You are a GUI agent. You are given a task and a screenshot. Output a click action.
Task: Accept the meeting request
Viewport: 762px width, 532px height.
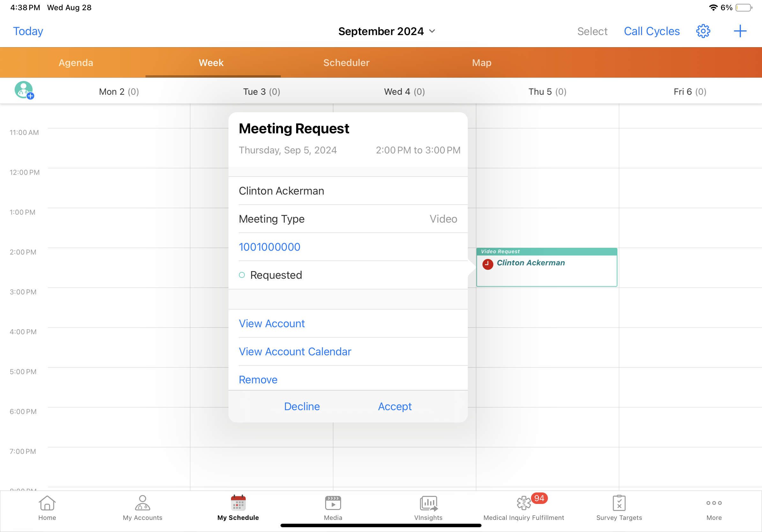point(395,406)
